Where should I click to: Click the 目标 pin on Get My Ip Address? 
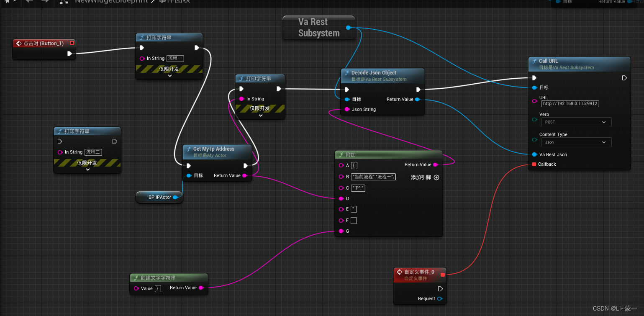189,175
